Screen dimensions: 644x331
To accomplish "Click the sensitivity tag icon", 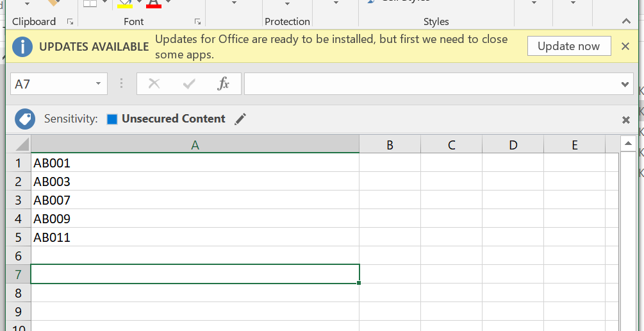I will [x=25, y=119].
